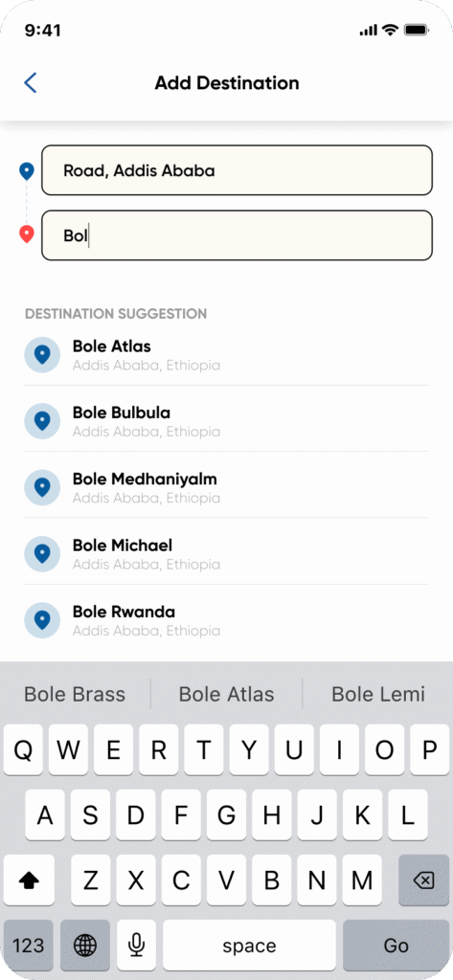Viewport: 453px width, 980px height.
Task: Focus the Road, Addis Ababa origin field
Action: click(x=237, y=170)
